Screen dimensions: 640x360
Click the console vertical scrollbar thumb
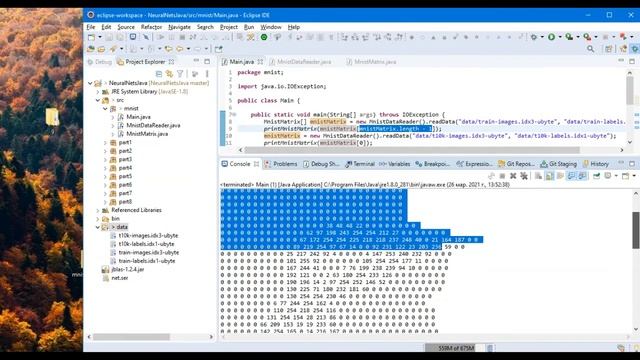[636, 230]
